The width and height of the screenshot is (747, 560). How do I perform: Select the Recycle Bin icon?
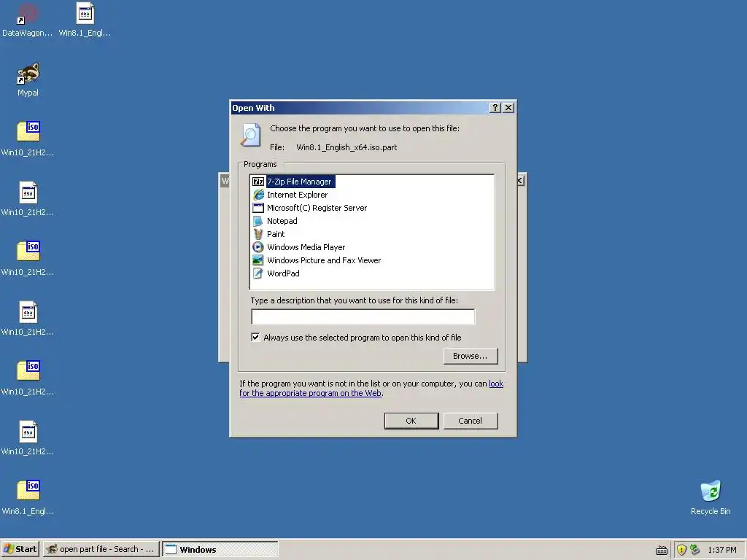711,497
